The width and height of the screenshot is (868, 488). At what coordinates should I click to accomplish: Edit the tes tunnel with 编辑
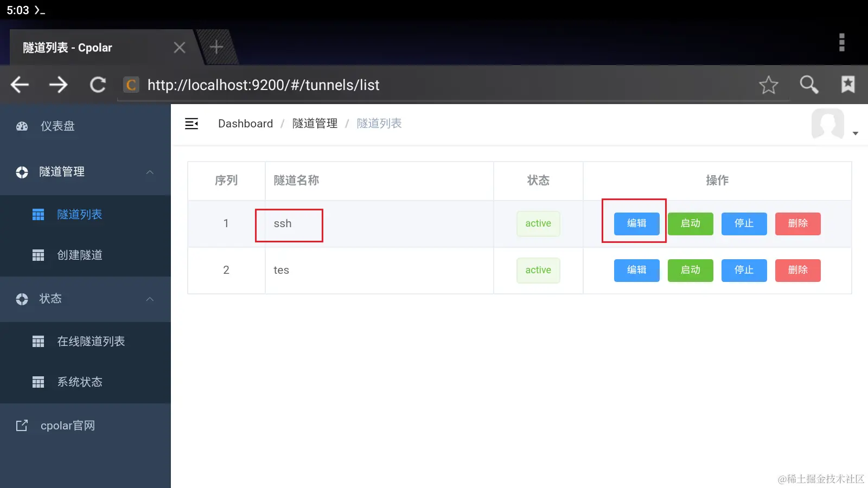pos(636,270)
